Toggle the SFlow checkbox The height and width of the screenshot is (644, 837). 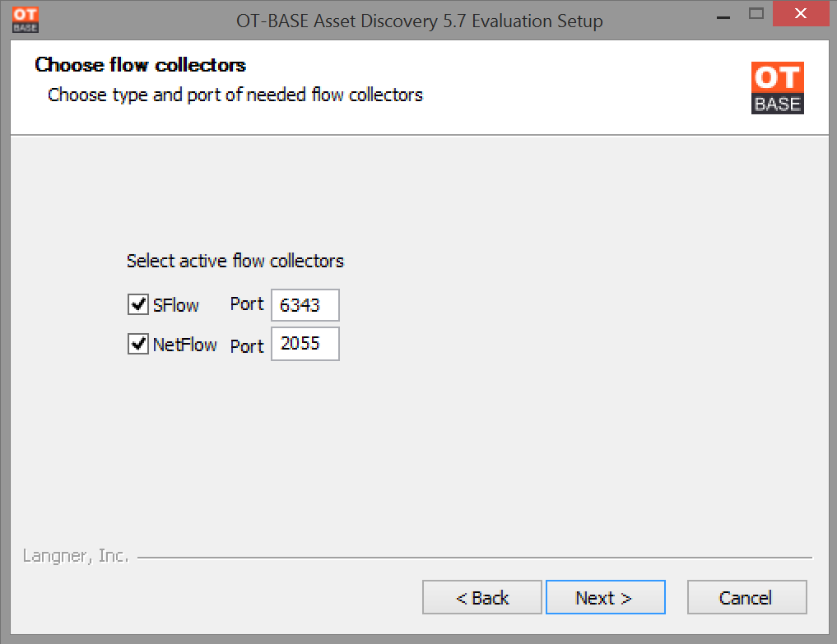pyautogui.click(x=138, y=304)
